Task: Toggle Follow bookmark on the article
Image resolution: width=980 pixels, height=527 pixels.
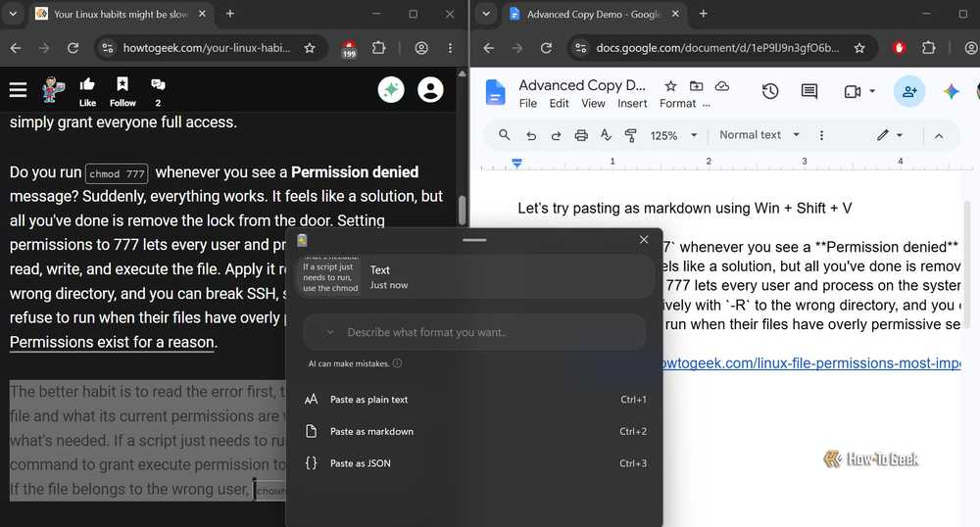Action: (122, 92)
